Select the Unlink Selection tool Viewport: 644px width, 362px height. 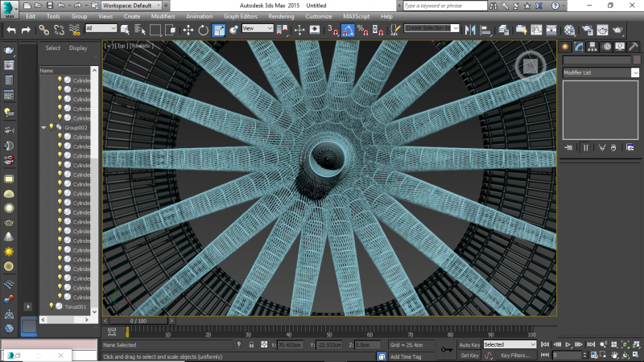coord(59,30)
